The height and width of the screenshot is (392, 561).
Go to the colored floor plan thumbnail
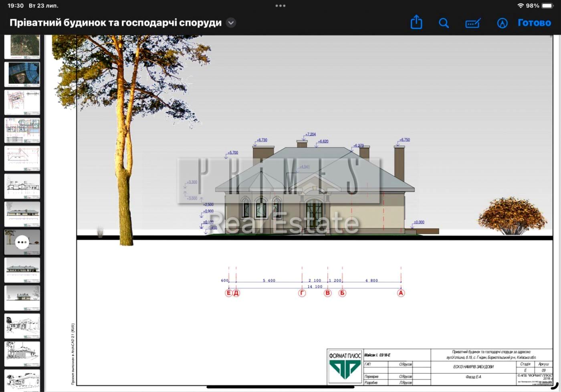[22, 130]
